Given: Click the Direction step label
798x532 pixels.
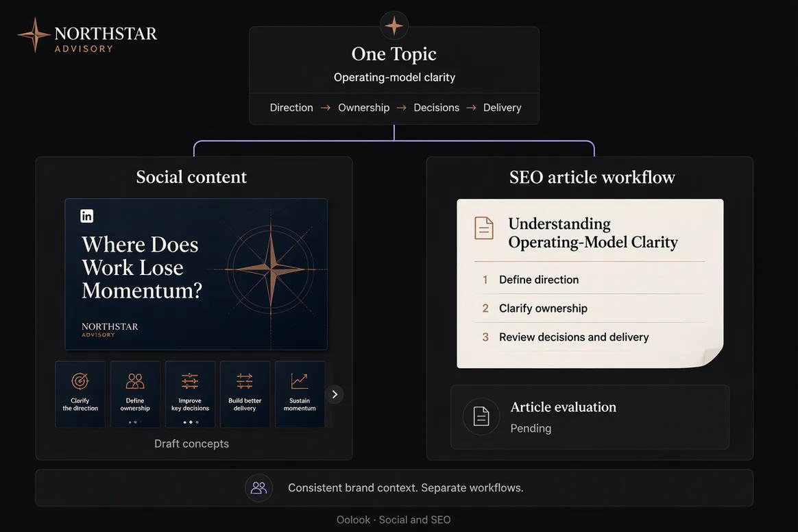Looking at the screenshot, I should coord(291,108).
